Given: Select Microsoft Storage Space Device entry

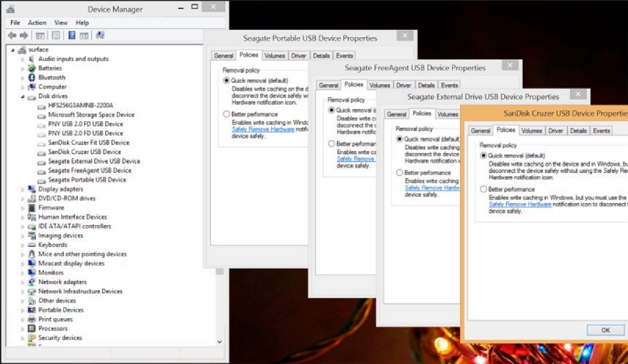Looking at the screenshot, I should click(91, 115).
